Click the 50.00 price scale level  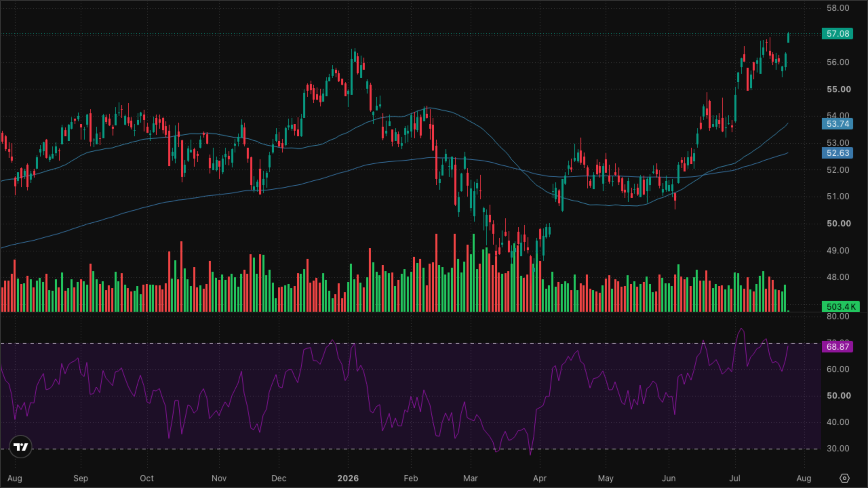click(x=839, y=223)
